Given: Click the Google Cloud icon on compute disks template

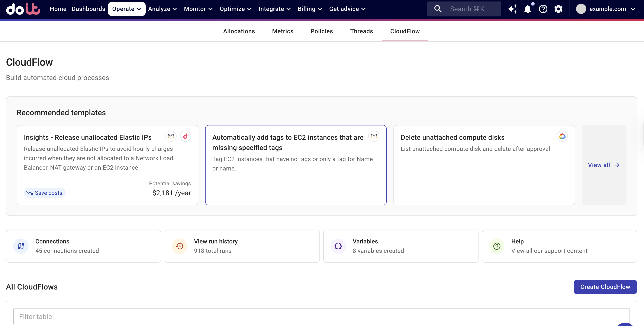Looking at the screenshot, I should [x=562, y=136].
